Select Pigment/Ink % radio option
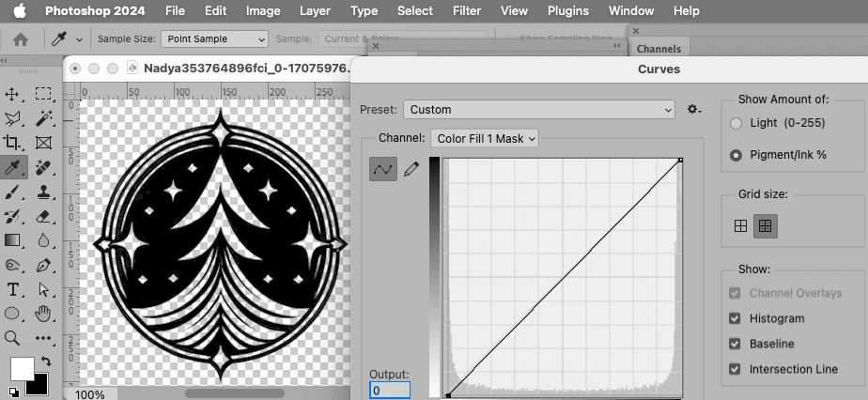Viewport: 868px width, 400px height. (x=736, y=156)
